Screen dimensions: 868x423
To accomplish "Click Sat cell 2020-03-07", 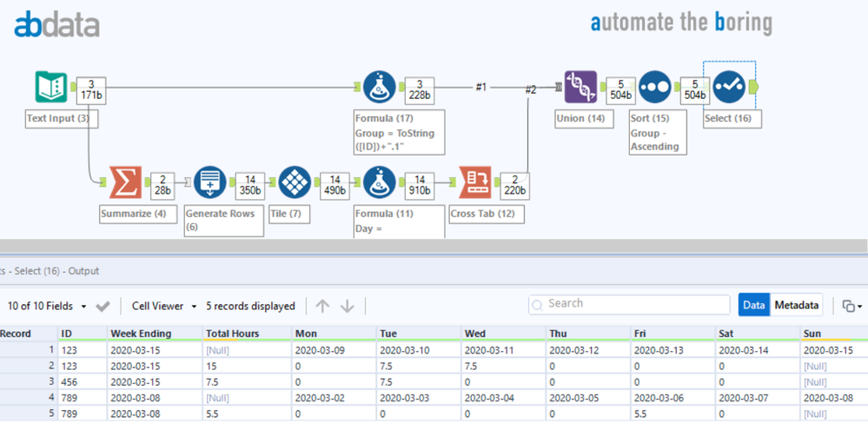I will tap(758, 398).
